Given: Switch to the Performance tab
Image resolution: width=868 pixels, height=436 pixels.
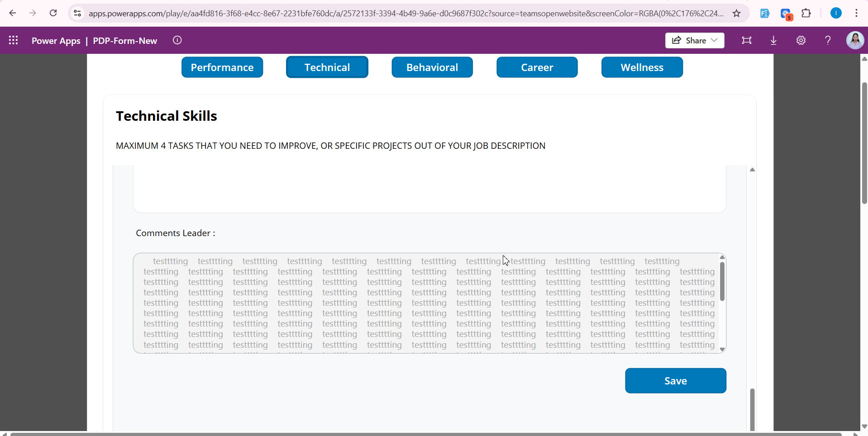Looking at the screenshot, I should pos(222,67).
